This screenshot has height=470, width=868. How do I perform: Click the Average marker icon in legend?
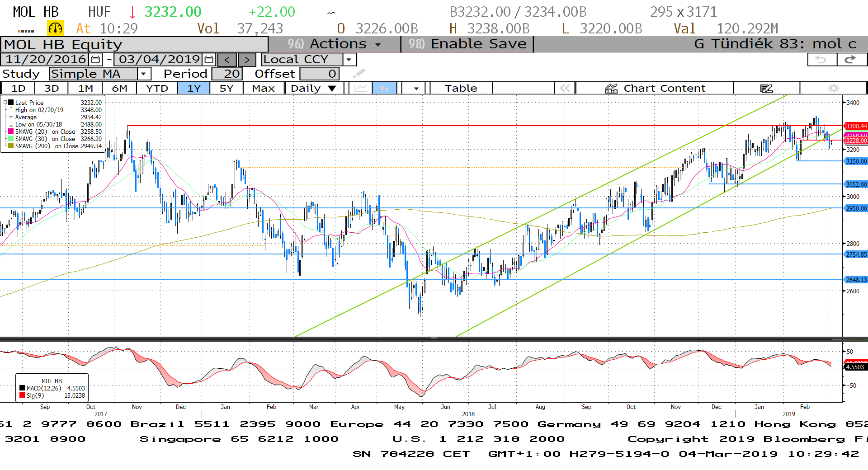click(11, 117)
